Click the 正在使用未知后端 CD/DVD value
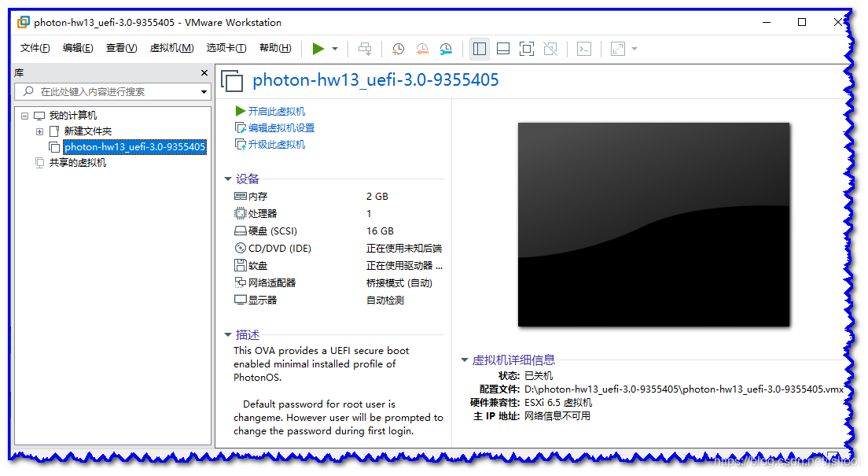This screenshot has width=868, height=476. point(404,248)
